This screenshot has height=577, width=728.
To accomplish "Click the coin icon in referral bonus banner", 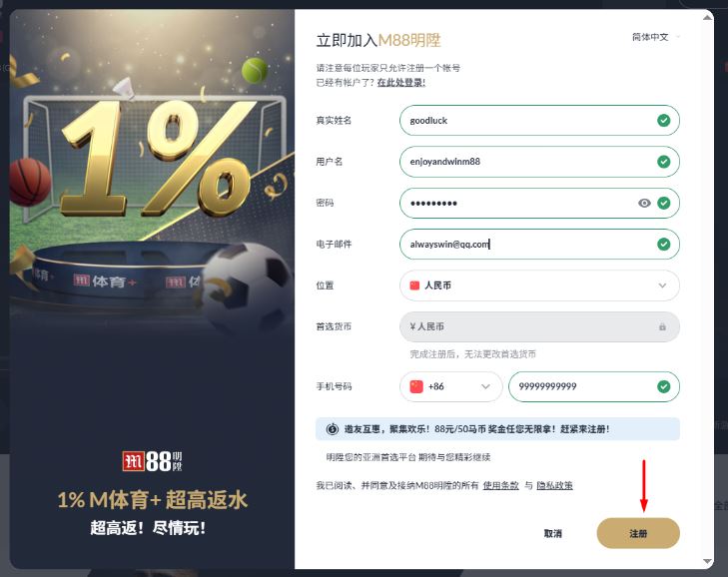I will coord(332,429).
